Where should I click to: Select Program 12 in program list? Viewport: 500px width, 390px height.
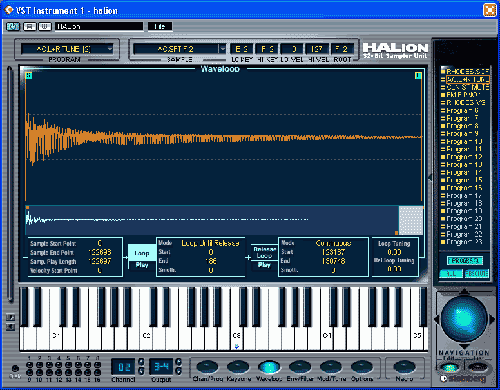pyautogui.click(x=462, y=157)
